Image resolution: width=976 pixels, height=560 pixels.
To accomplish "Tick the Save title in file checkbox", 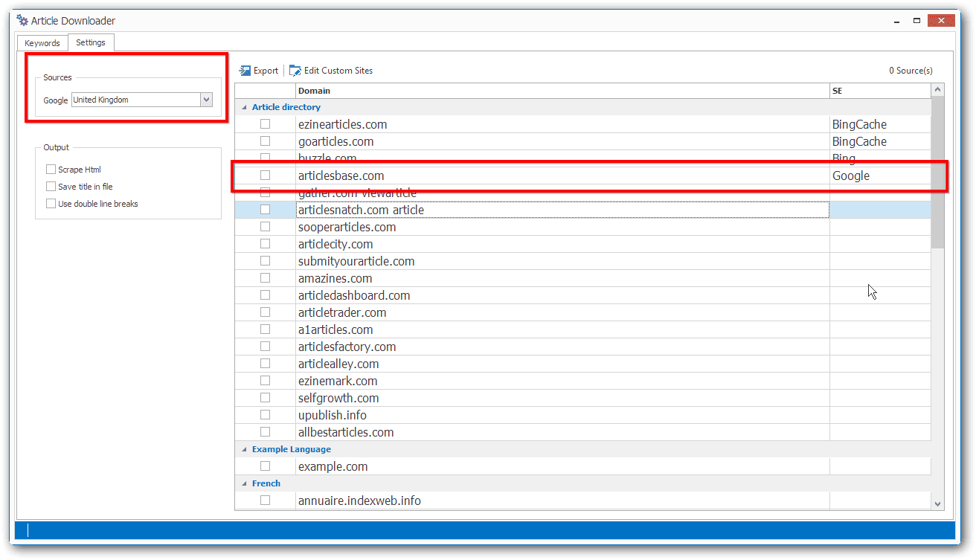I will click(x=51, y=187).
